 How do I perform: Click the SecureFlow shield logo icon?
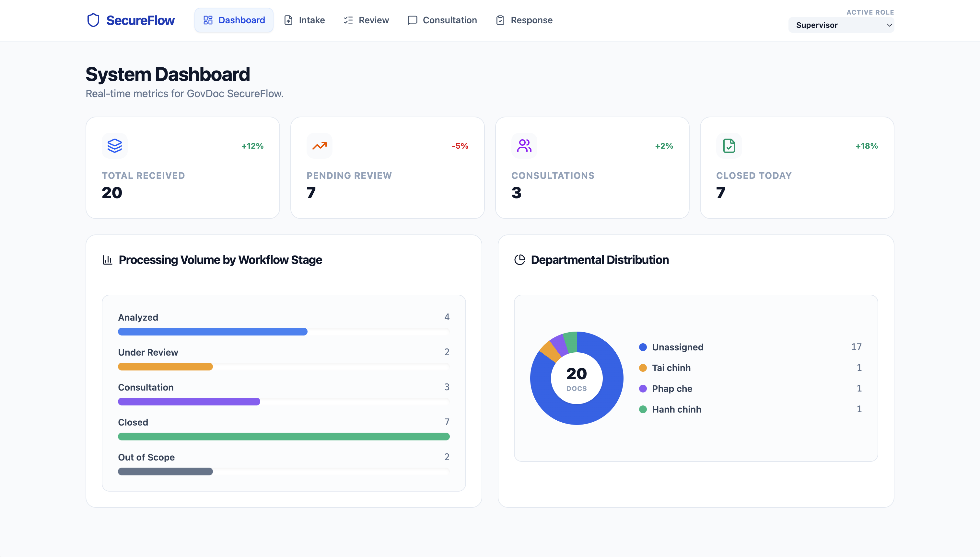(93, 20)
